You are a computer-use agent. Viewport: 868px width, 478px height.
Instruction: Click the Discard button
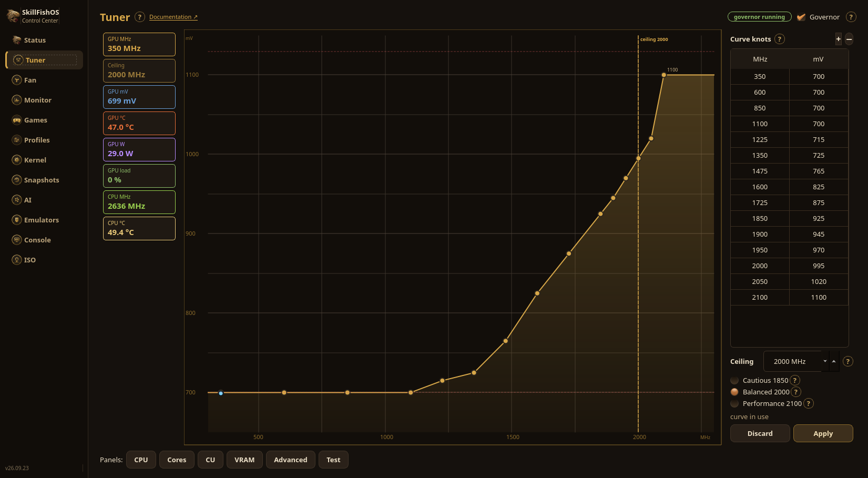760,433
